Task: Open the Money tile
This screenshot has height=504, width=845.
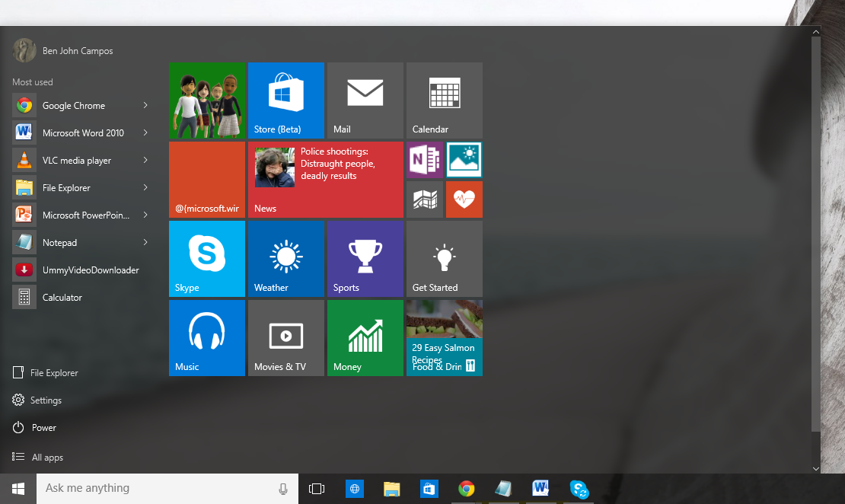Action: click(x=365, y=338)
